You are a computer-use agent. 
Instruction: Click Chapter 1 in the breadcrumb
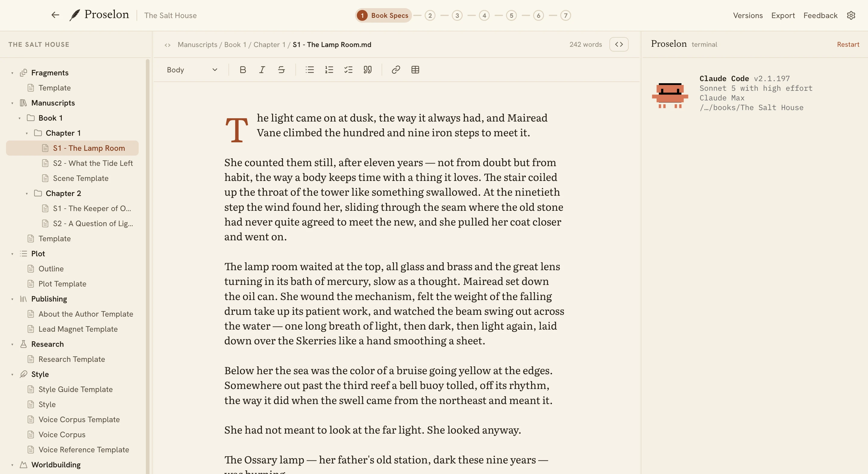(269, 45)
